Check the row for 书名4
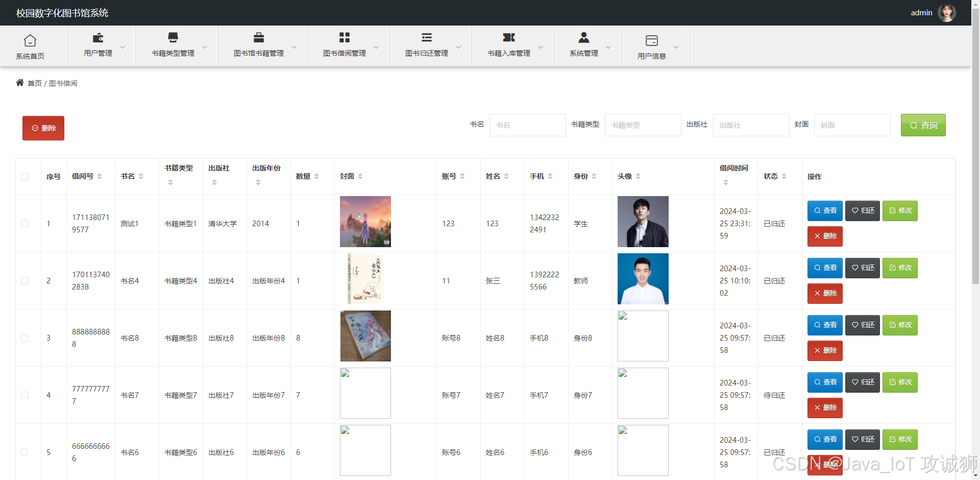Image resolution: width=980 pixels, height=480 pixels. tap(24, 281)
